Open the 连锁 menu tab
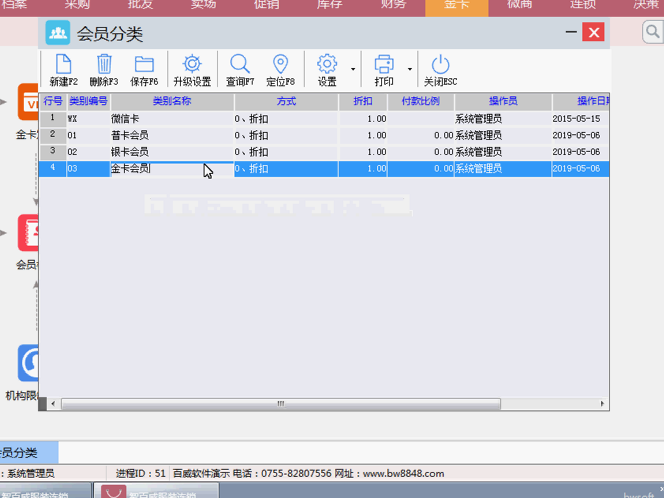The height and width of the screenshot is (498, 664). tap(583, 5)
